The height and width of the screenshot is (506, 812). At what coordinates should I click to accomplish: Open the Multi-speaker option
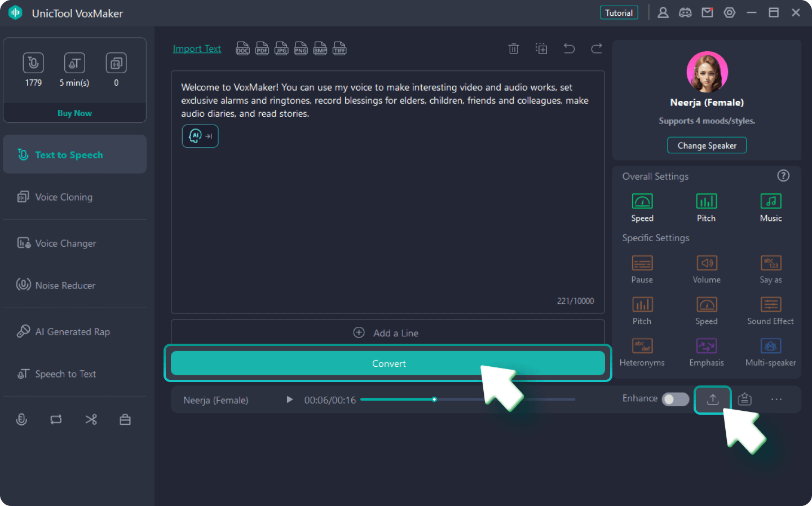coord(771,353)
